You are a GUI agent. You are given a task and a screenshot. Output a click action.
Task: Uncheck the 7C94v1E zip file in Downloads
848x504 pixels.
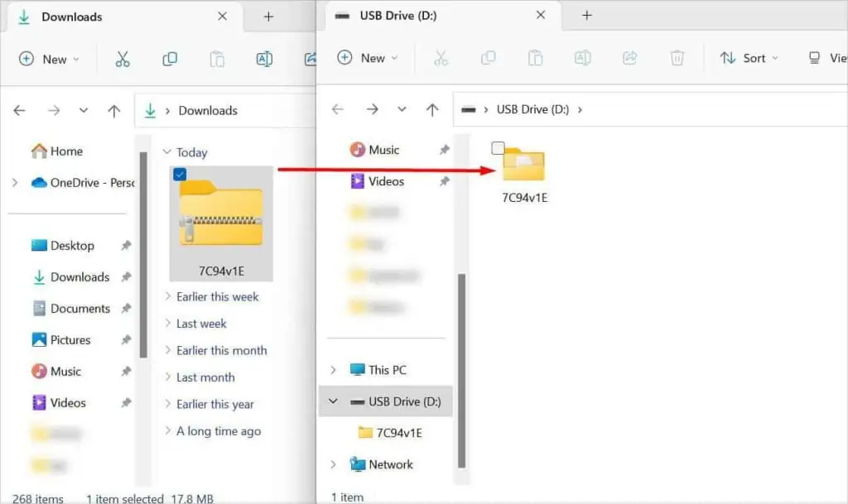[x=181, y=174]
